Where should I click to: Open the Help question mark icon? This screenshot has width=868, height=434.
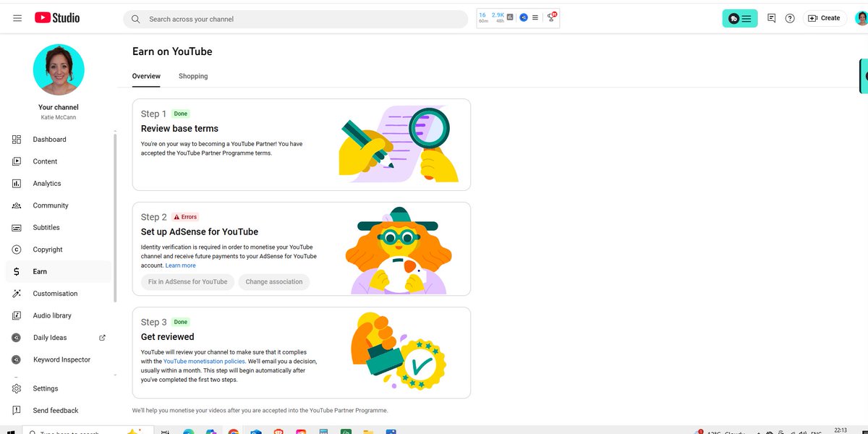(790, 18)
